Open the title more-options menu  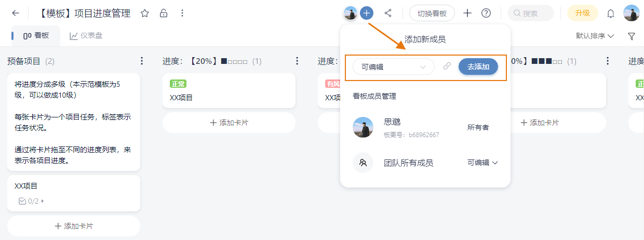pos(182,13)
